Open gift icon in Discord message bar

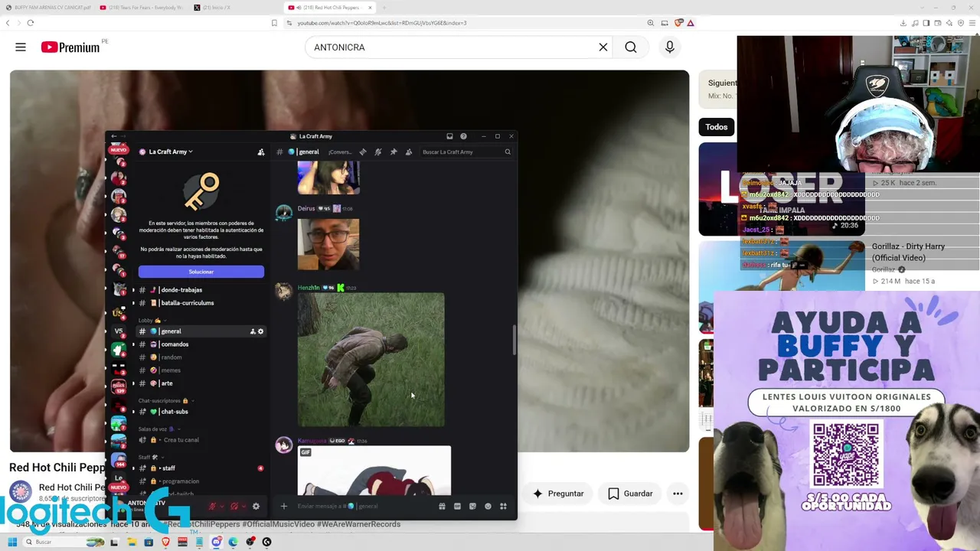pyautogui.click(x=442, y=506)
